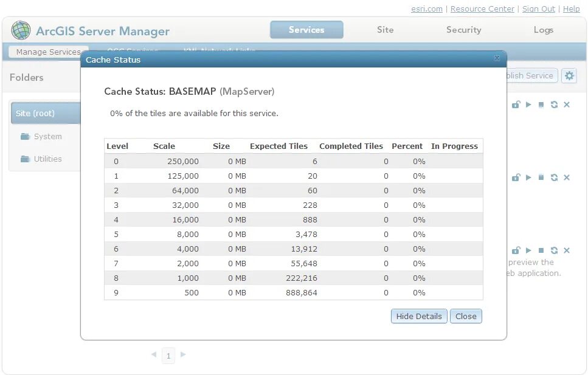Image resolution: width=588 pixels, height=375 pixels.
Task: Close the Cache Status dialog with its X icon
Action: (x=497, y=58)
